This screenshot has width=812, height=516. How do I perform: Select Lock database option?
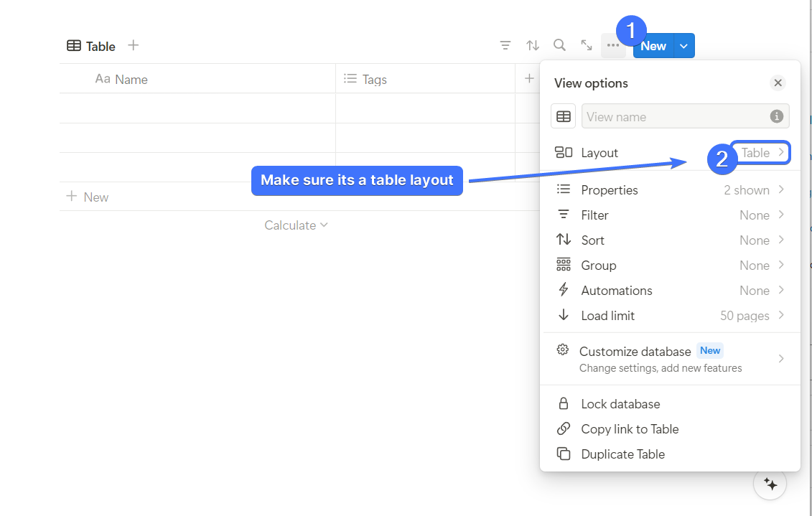(620, 404)
